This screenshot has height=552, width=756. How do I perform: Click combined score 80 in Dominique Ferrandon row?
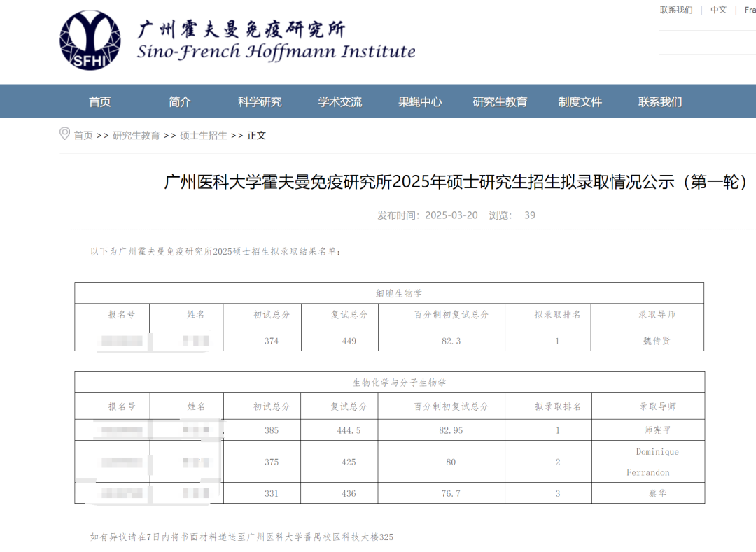click(x=451, y=462)
